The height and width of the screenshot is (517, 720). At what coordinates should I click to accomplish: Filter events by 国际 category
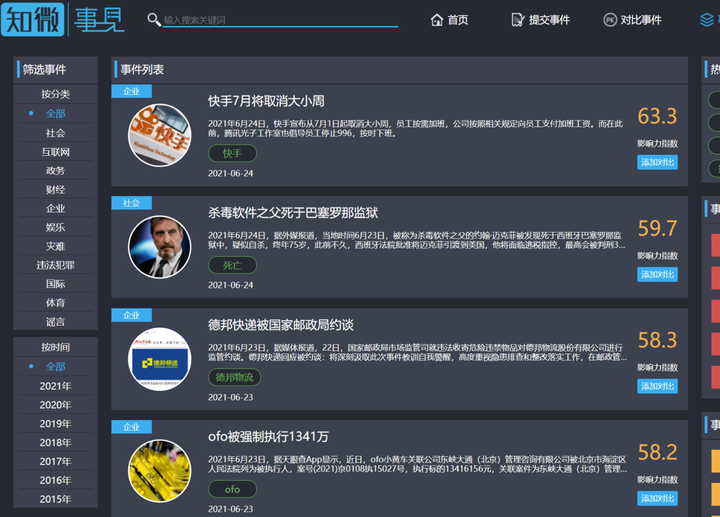click(x=56, y=284)
